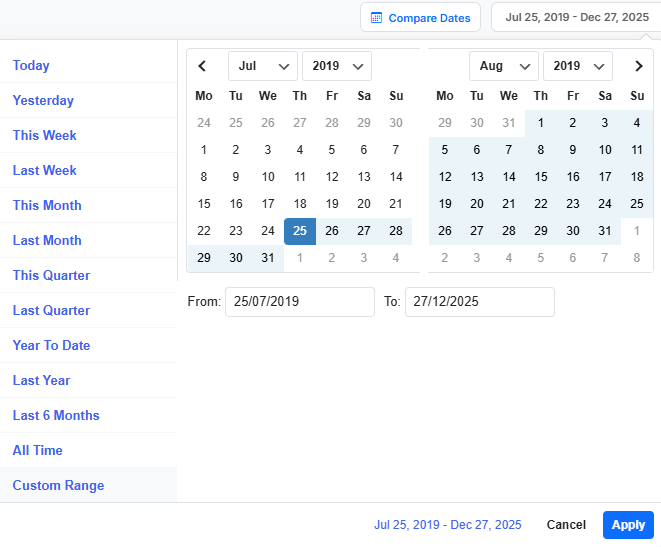Viewport: 661px width, 547px height.
Task: Select the Today preset range
Action: pyautogui.click(x=31, y=66)
